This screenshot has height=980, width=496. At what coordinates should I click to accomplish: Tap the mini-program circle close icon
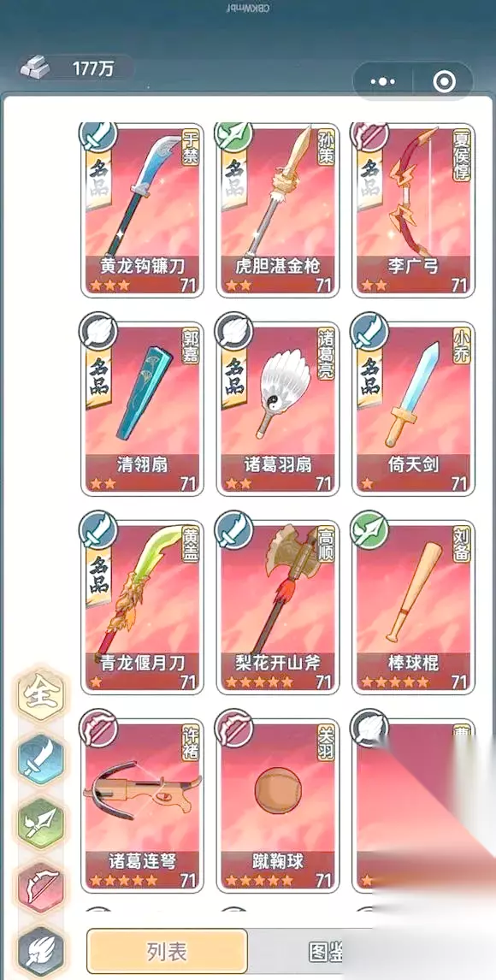pos(444,81)
